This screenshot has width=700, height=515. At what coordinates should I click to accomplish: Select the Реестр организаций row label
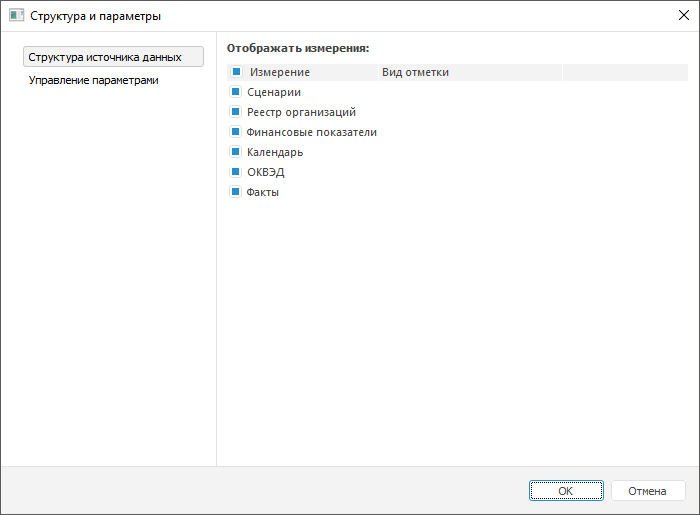(x=301, y=112)
